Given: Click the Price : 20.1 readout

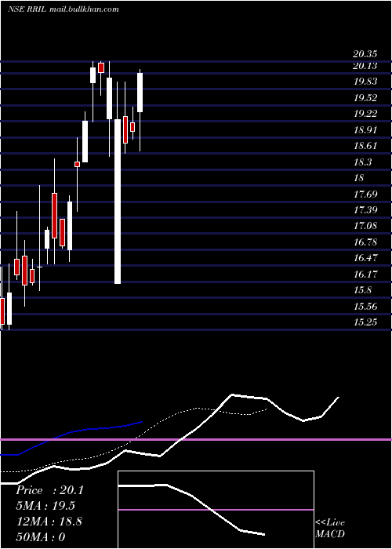Looking at the screenshot, I should pos(49,490).
